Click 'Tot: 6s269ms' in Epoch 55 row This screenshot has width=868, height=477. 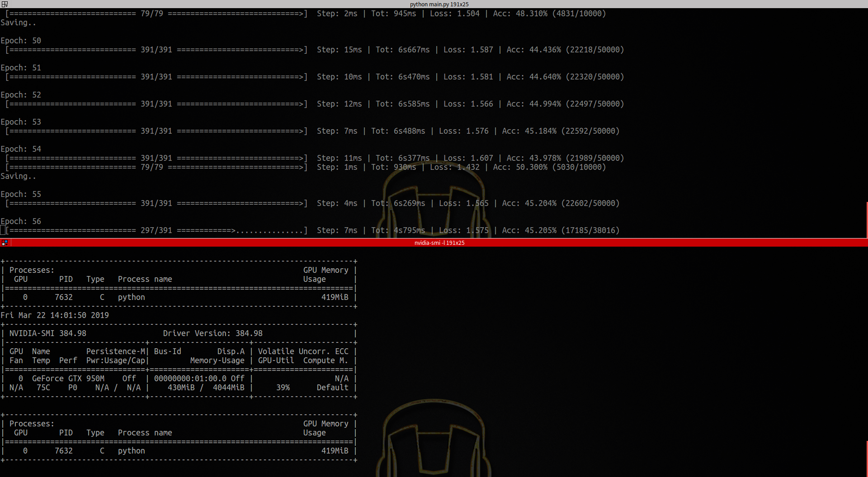click(398, 203)
